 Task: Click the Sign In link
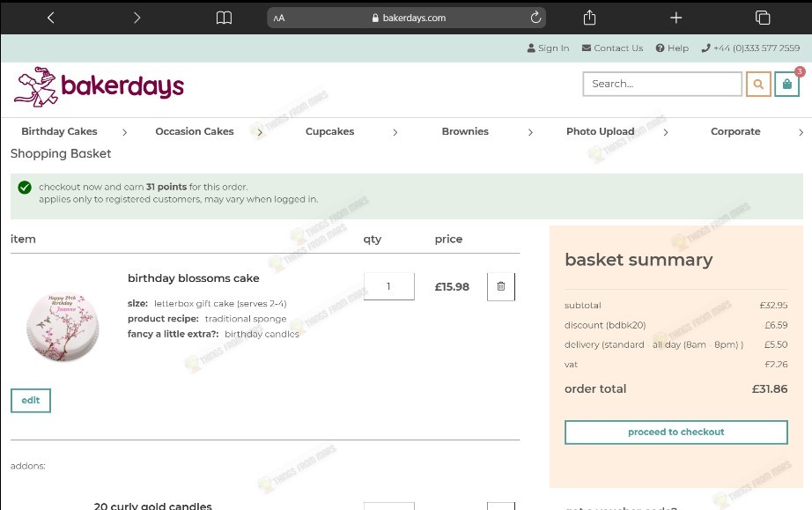tap(548, 48)
